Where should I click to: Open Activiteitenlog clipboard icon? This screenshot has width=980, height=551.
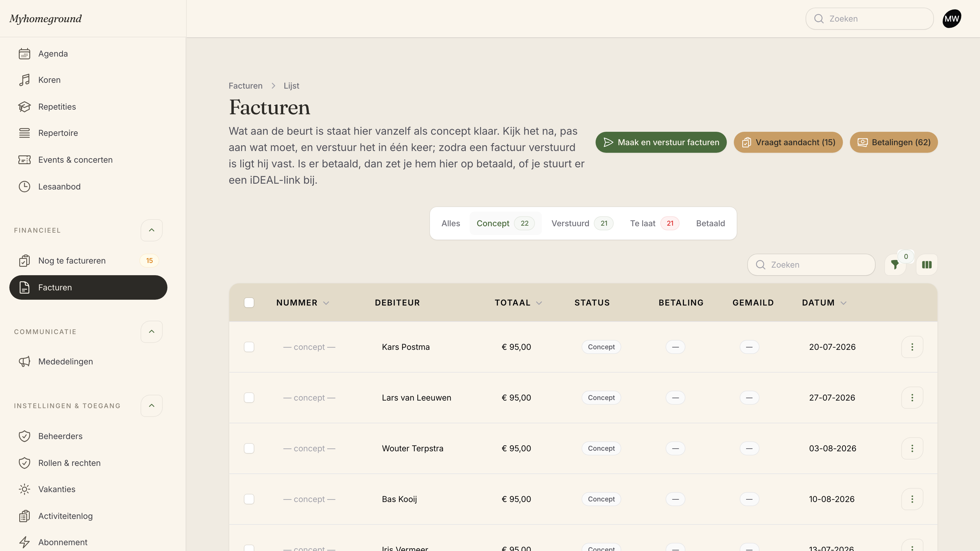tap(24, 516)
